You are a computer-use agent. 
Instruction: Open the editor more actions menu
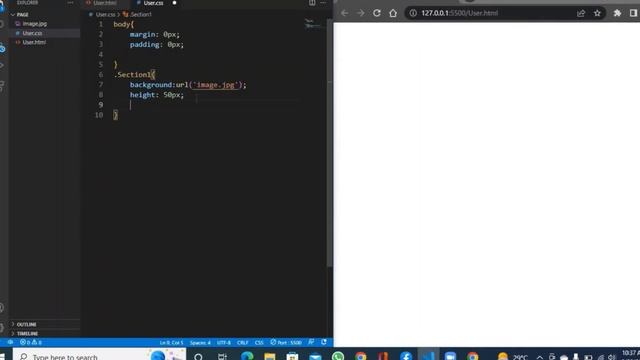tap(323, 3)
